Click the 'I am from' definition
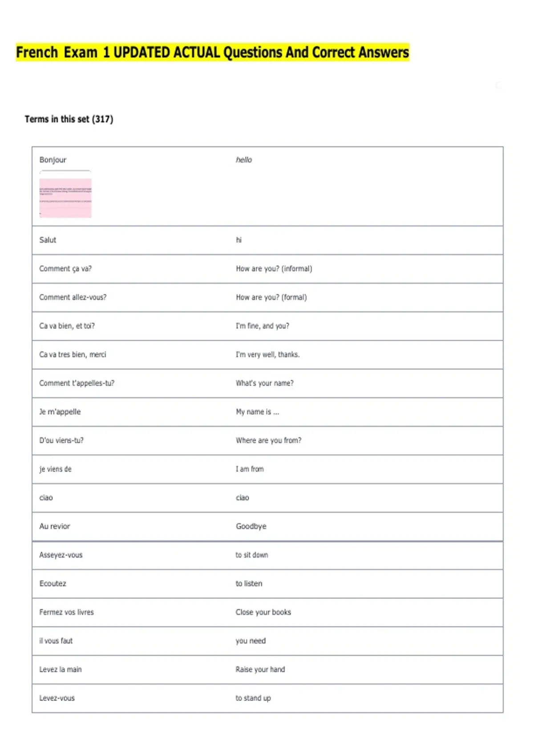Screen dimensions: 534x756 (250, 469)
